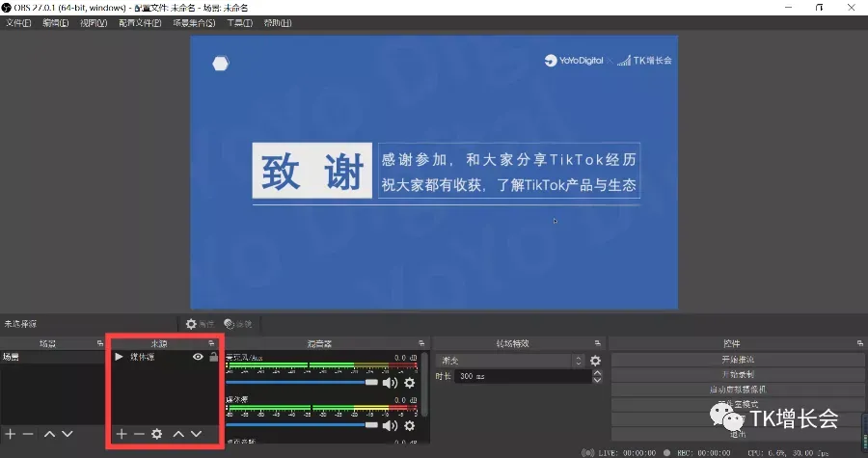This screenshot has height=458, width=868.
Task: Float the 混音器 audio mixer dock
Action: pos(421,343)
